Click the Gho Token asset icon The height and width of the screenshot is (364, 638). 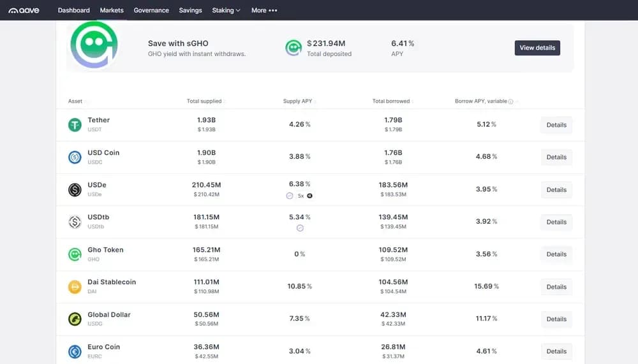coord(75,254)
